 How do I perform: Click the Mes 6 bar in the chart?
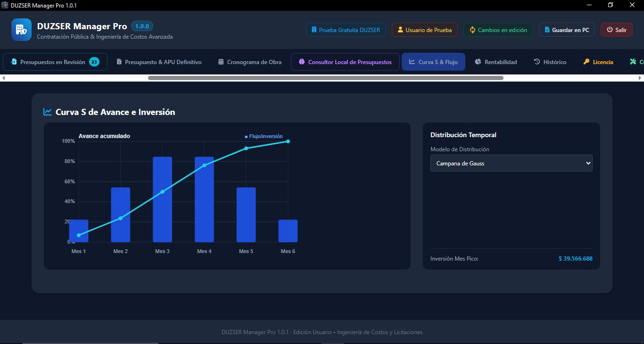pos(288,231)
